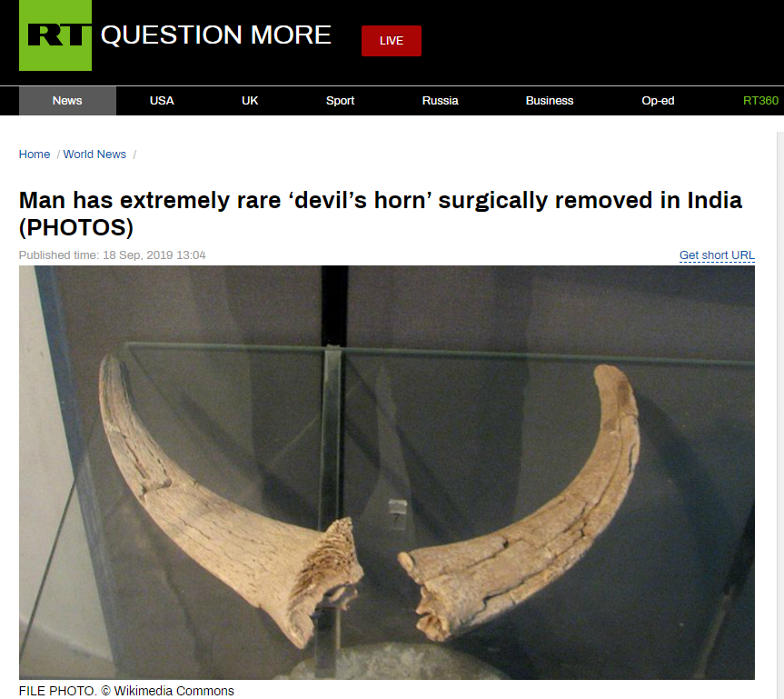The width and height of the screenshot is (784, 699).
Task: Click the devil's horn article headline
Action: tap(380, 214)
